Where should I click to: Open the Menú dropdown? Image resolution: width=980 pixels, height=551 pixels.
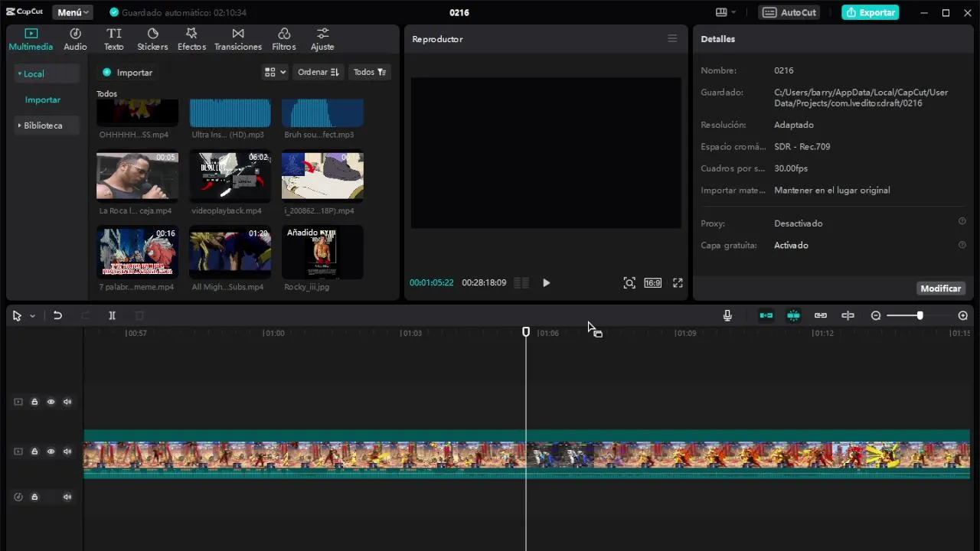point(73,12)
